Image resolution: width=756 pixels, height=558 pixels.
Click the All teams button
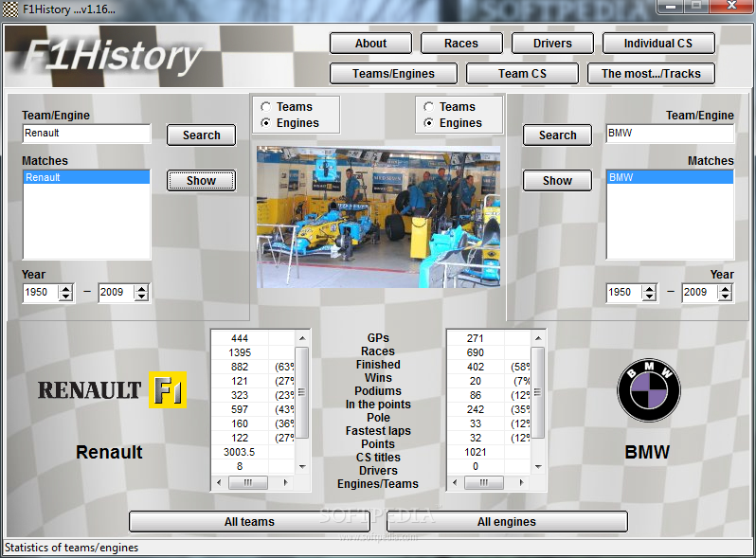[249, 522]
